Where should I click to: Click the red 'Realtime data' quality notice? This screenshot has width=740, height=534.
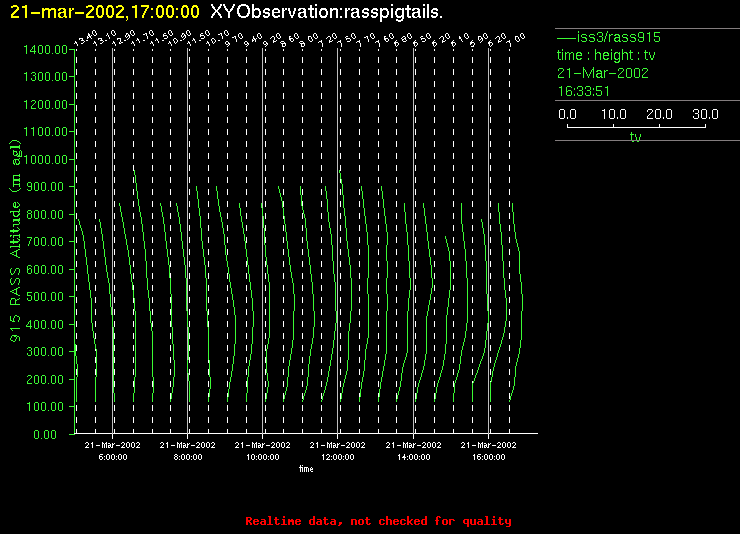pyautogui.click(x=378, y=521)
